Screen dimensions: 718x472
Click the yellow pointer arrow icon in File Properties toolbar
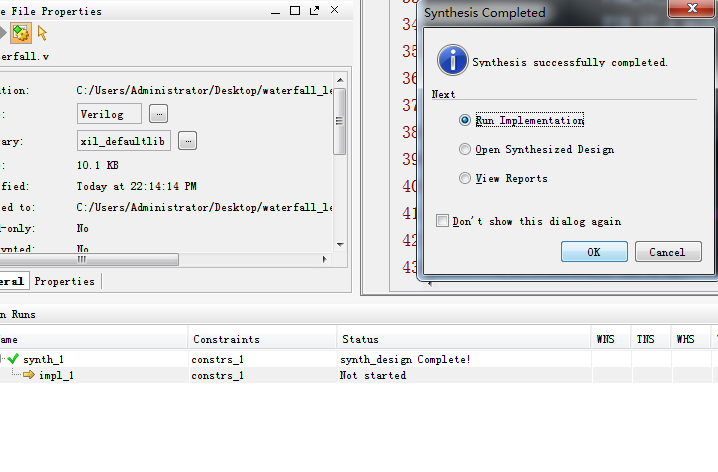tap(42, 33)
